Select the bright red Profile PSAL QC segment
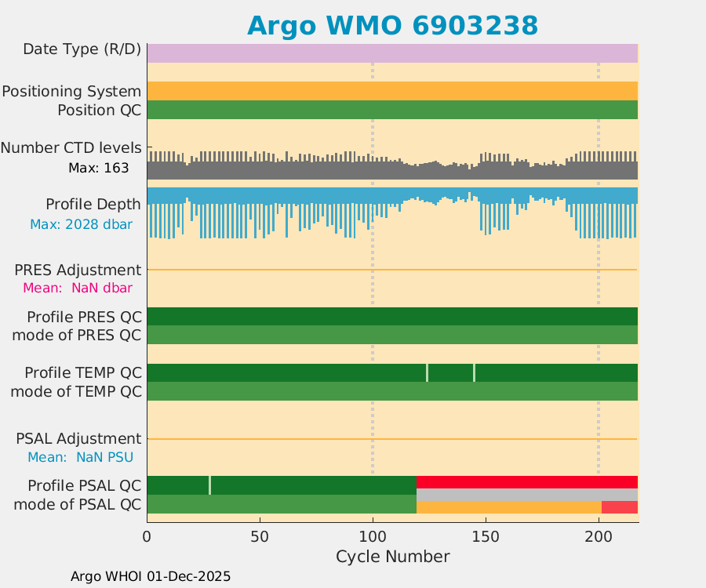The image size is (706, 588). (526, 482)
